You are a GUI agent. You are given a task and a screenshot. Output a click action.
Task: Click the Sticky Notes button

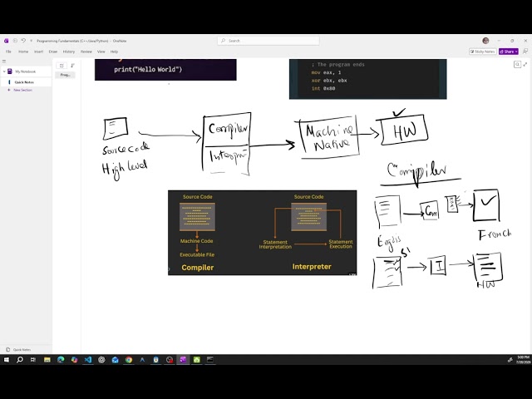(x=482, y=52)
